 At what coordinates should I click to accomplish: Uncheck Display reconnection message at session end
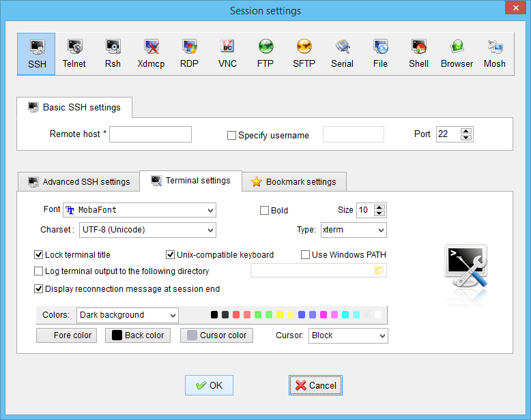pyautogui.click(x=39, y=289)
